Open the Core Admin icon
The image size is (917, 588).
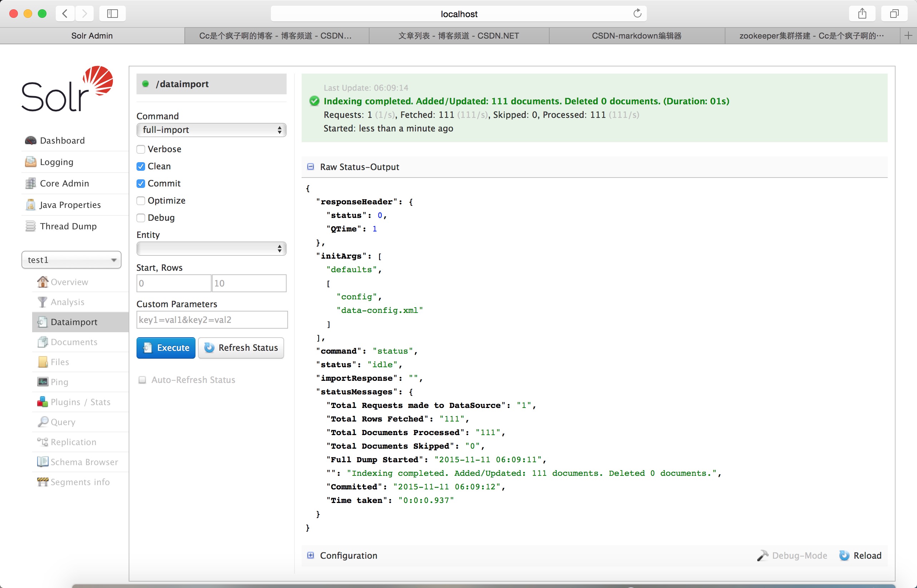(30, 183)
